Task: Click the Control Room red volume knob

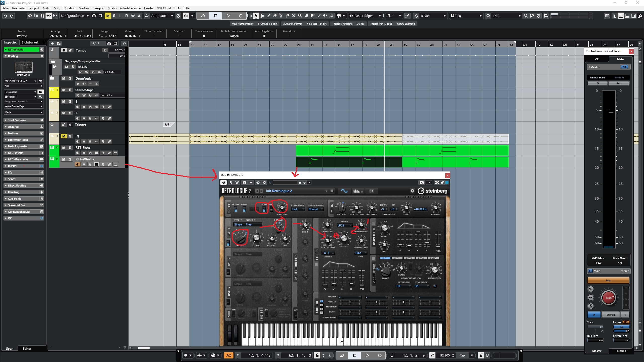Action: tap(608, 298)
